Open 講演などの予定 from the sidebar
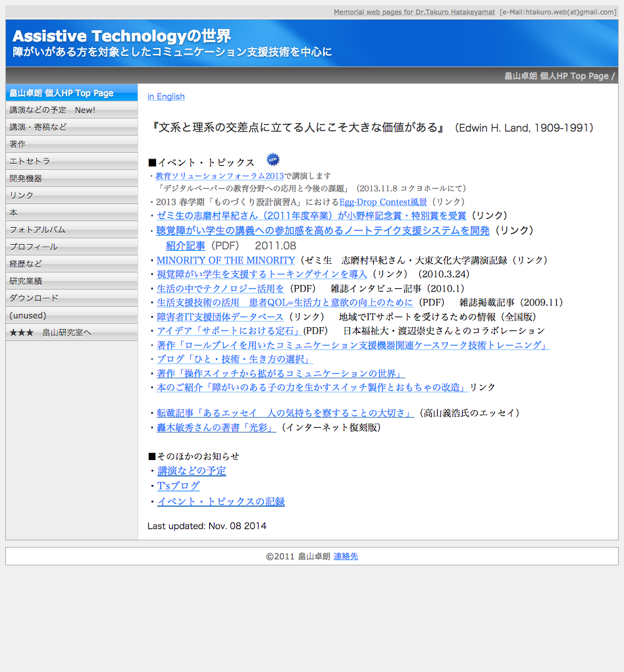Screen dimensions: 624x672 click(41, 110)
